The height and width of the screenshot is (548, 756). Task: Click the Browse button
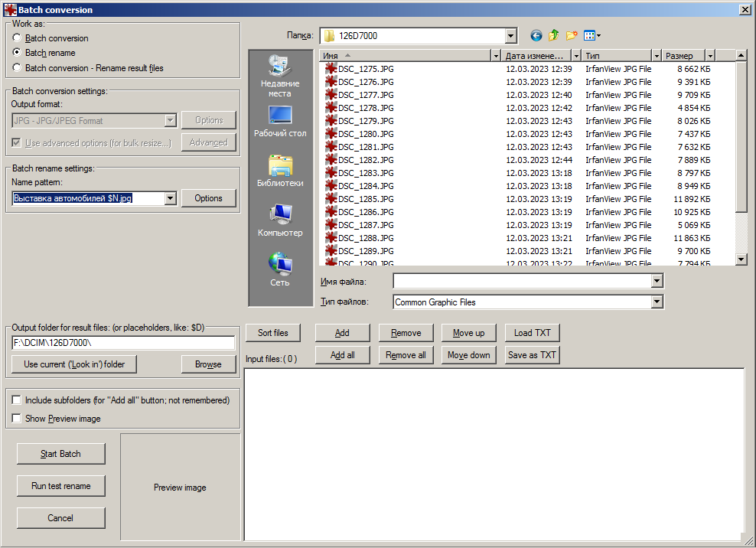[x=208, y=364]
